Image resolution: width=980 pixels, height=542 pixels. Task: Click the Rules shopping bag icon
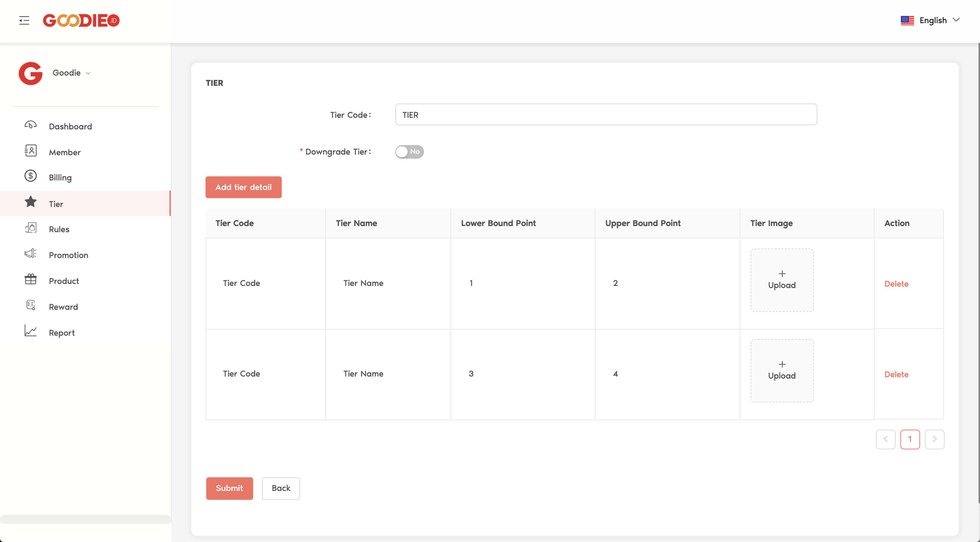pyautogui.click(x=30, y=228)
